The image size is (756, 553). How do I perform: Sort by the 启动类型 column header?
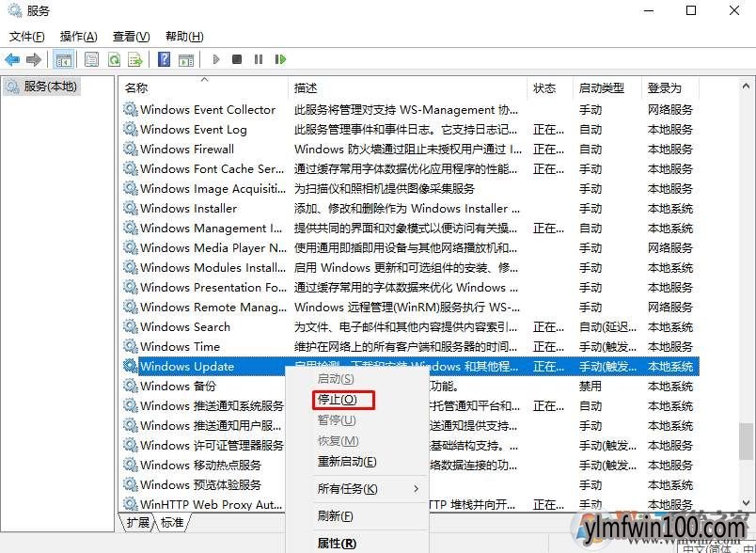point(607,87)
